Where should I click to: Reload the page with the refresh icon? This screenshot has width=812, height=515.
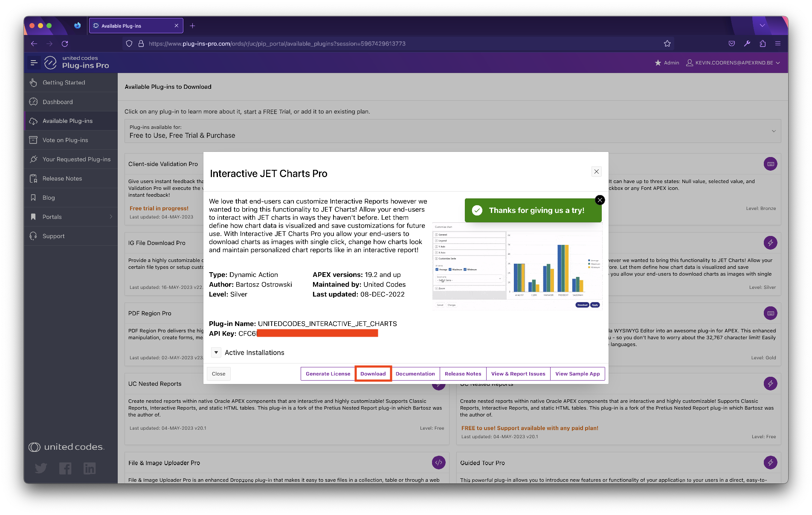click(65, 44)
